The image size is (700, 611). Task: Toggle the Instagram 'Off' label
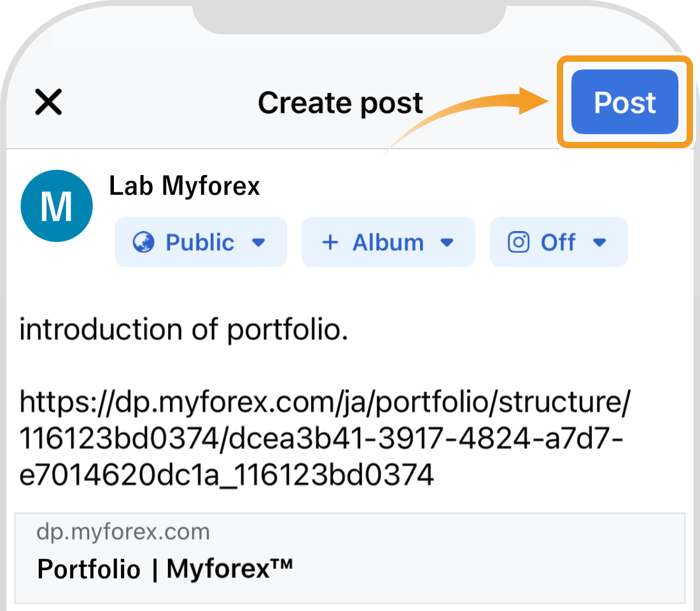(x=558, y=242)
